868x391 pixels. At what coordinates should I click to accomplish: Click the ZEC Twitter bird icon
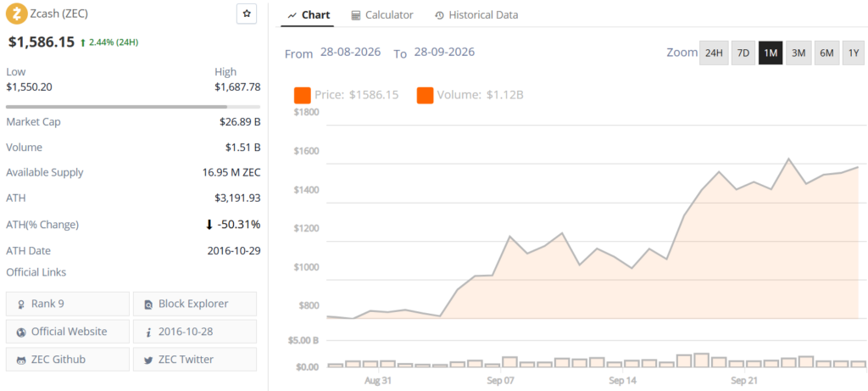148,360
